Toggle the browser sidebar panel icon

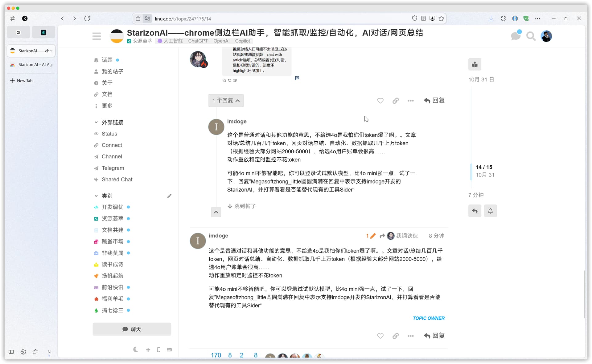11,352
